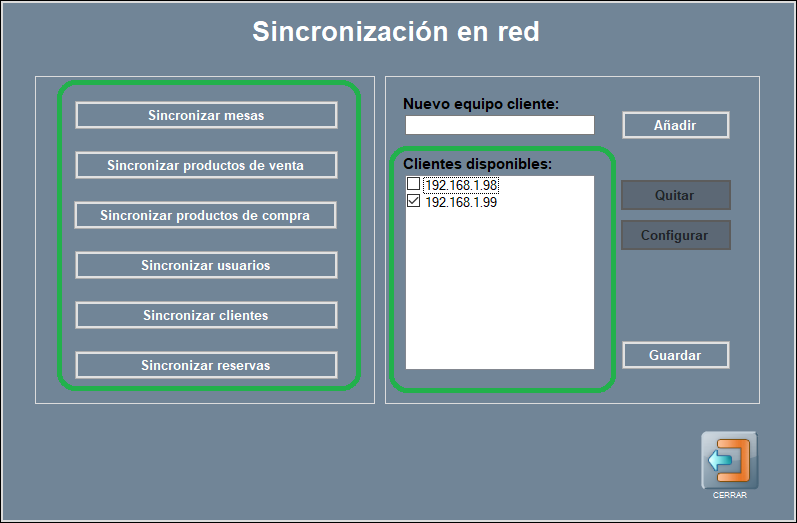This screenshot has width=797, height=523.
Task: Click the Guardar button
Action: coord(675,355)
